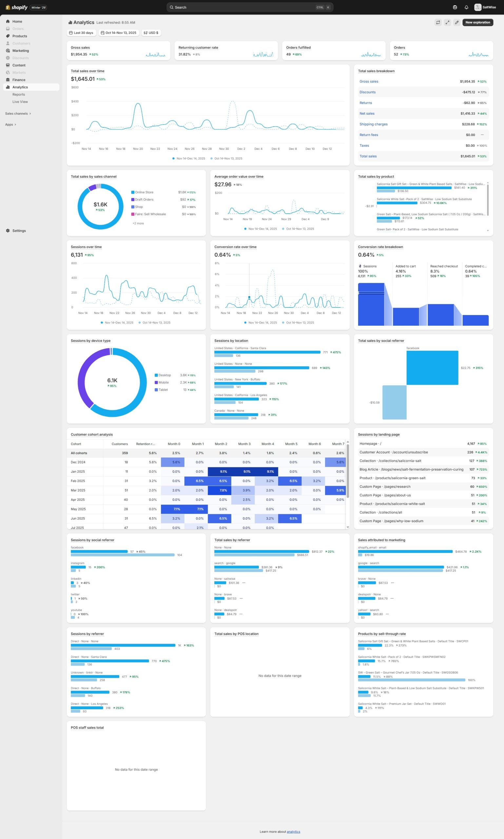504x839 pixels.
Task: Click the refresh dashboard icon
Action: point(438,22)
